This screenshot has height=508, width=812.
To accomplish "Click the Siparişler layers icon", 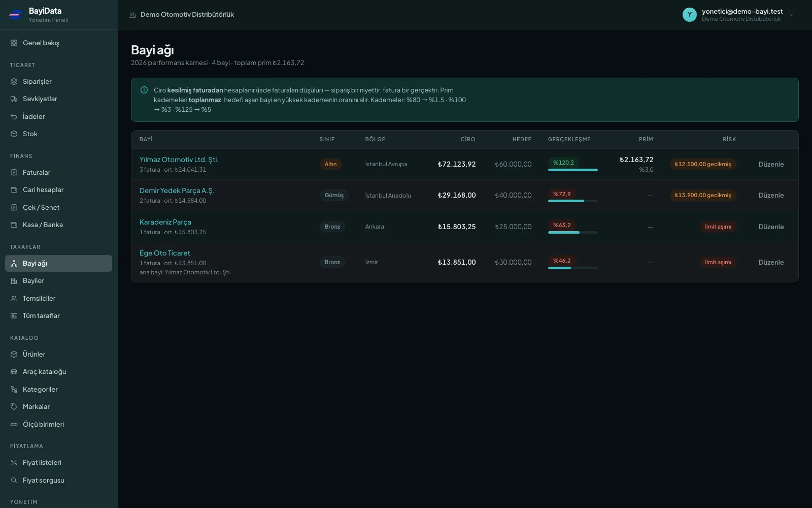I will tap(14, 82).
